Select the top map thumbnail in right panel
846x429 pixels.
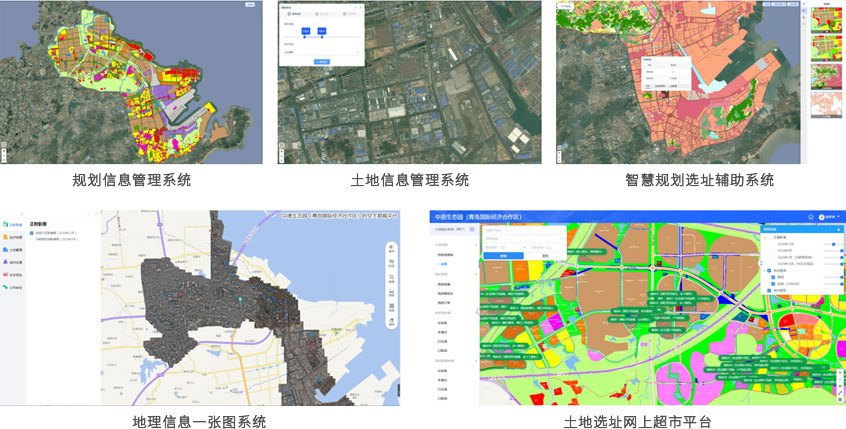click(825, 20)
